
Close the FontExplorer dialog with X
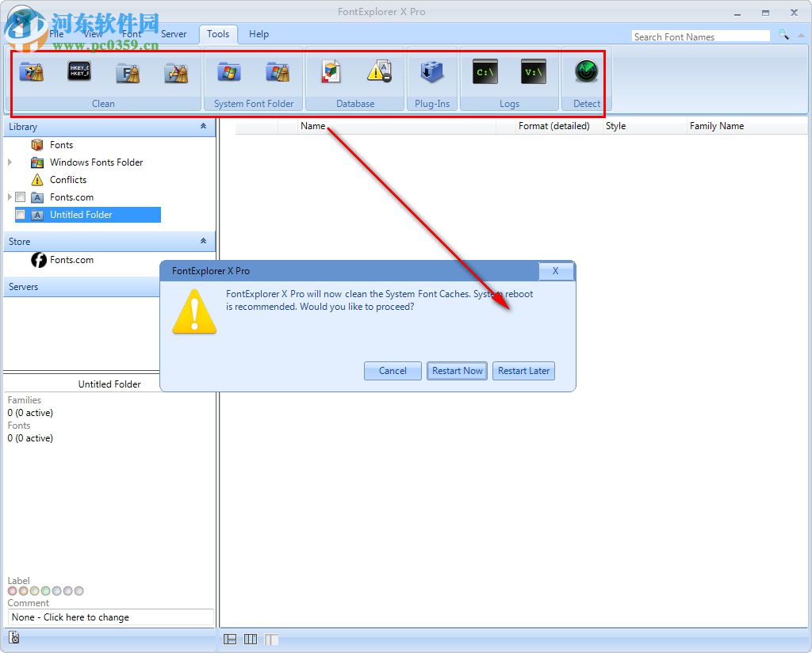point(555,271)
